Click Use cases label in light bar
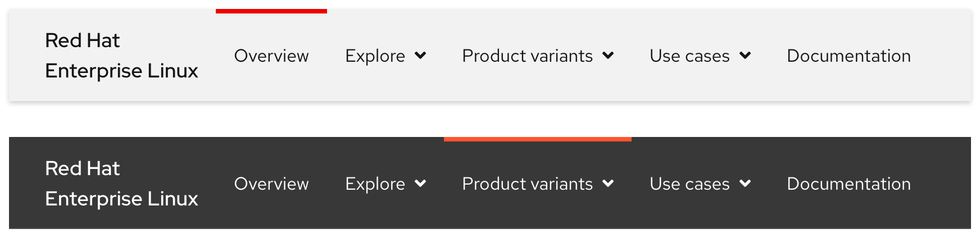Screen dimensions: 980x238 point(689,56)
